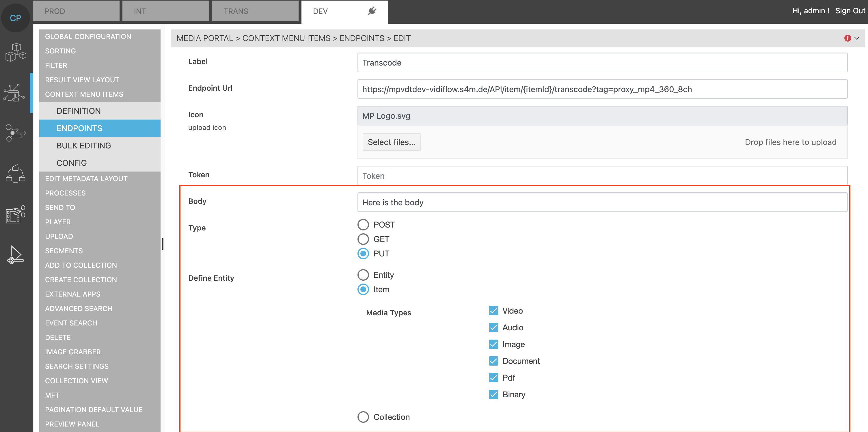The width and height of the screenshot is (868, 432).
Task: Open the workflow arrows sidebar icon
Action: 16,133
